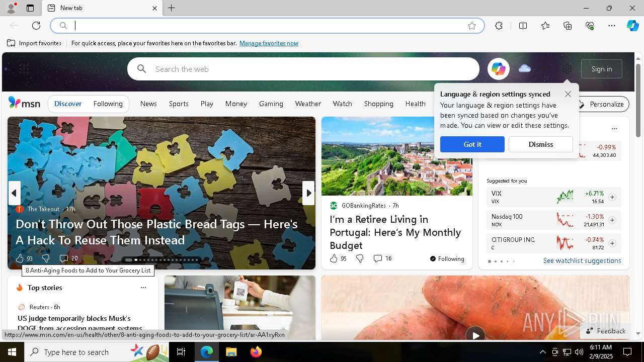This screenshot has width=644, height=362.
Task: Click the Search the web box
Action: pos(303,69)
